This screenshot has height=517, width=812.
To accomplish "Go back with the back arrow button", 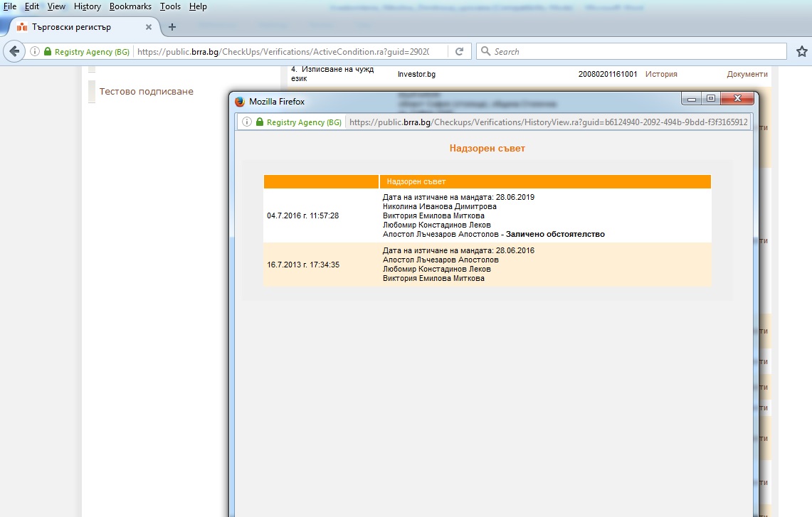I will [x=14, y=51].
